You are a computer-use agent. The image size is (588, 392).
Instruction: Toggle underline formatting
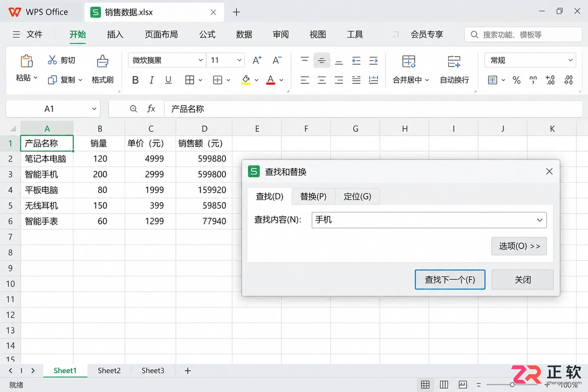[168, 80]
